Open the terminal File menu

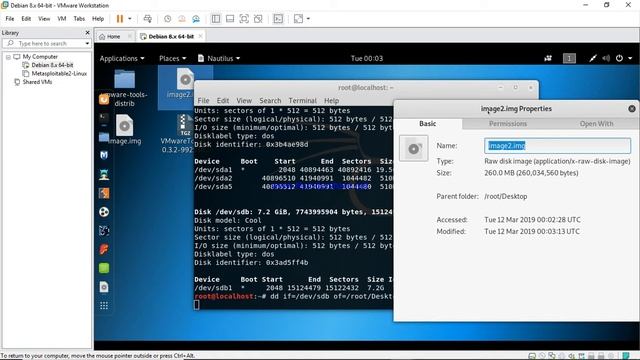(x=203, y=100)
